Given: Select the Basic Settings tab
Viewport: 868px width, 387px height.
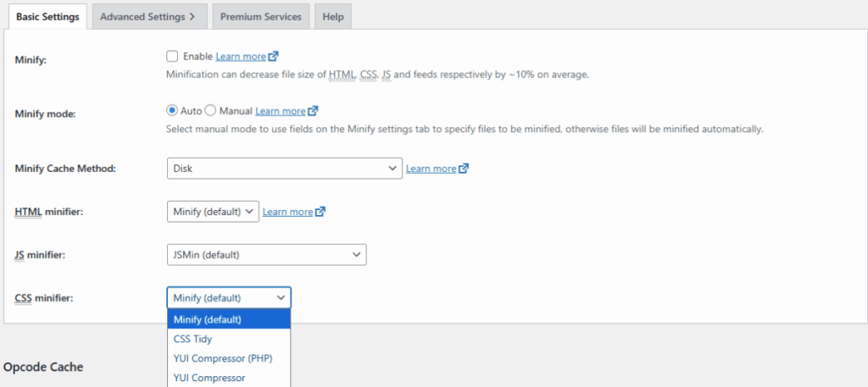Looking at the screenshot, I should 47,17.
